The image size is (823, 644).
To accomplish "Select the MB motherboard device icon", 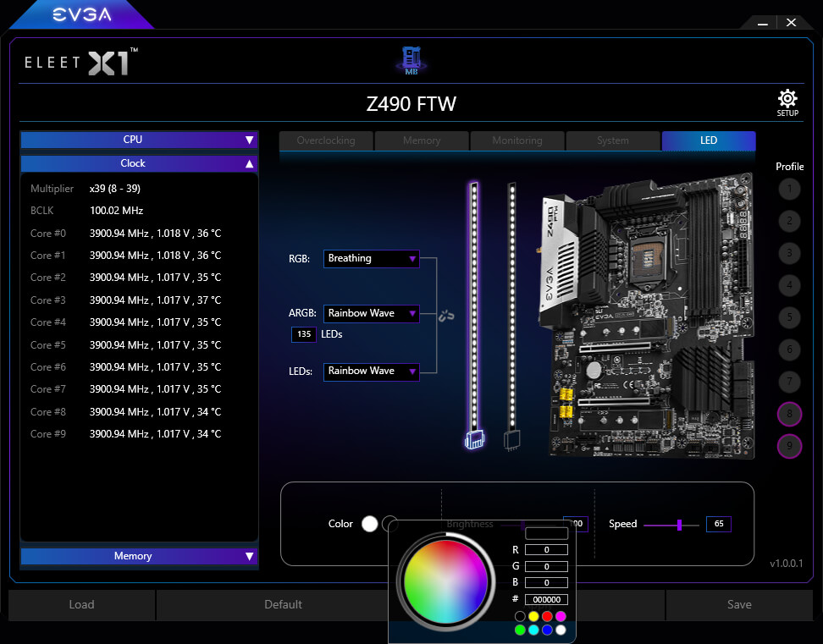I will click(x=411, y=60).
